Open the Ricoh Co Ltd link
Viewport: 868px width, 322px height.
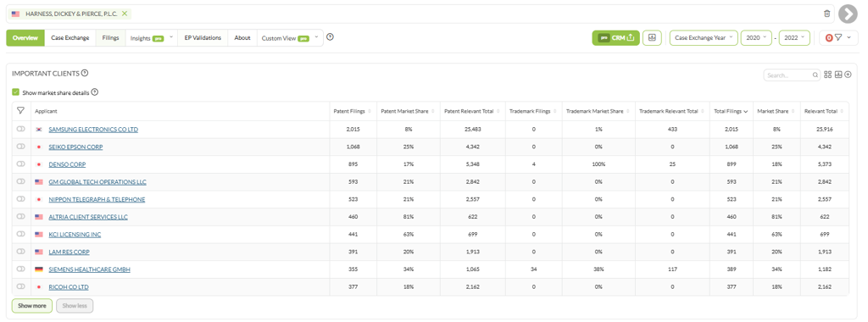[x=69, y=287]
